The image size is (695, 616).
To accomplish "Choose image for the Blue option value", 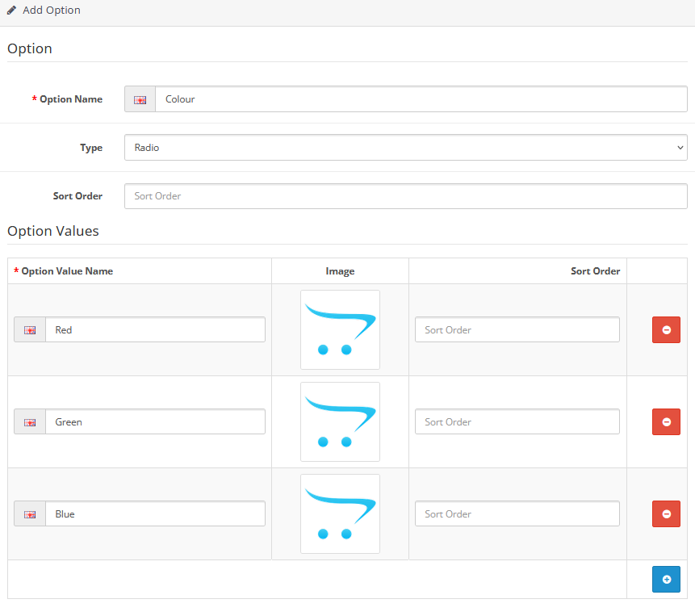I will click(340, 513).
